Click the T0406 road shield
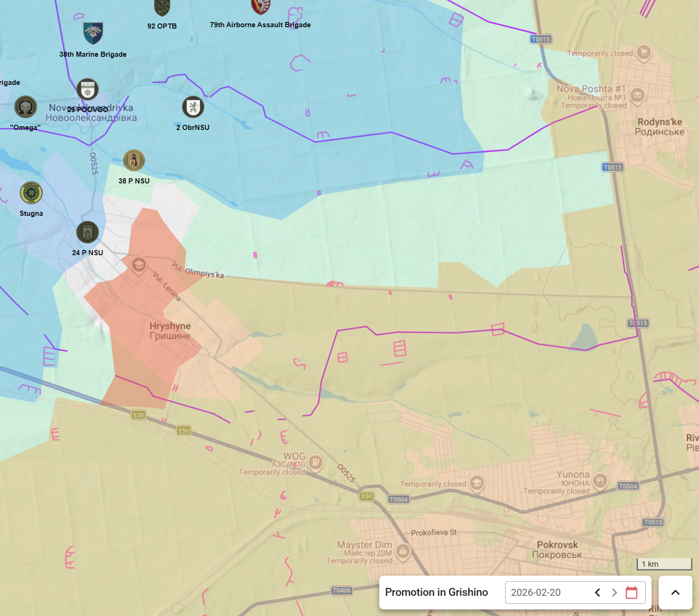The image size is (699, 616). point(341,591)
